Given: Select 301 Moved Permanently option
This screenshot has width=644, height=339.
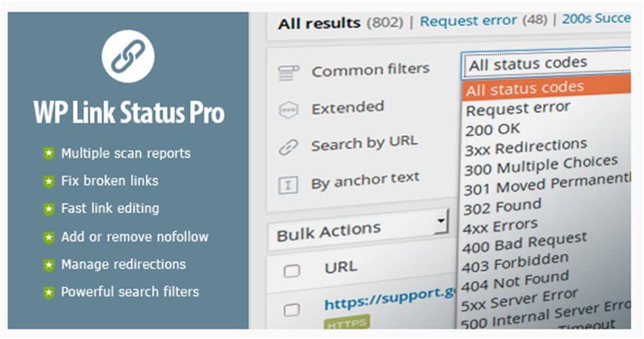Looking at the screenshot, I should click(547, 183).
